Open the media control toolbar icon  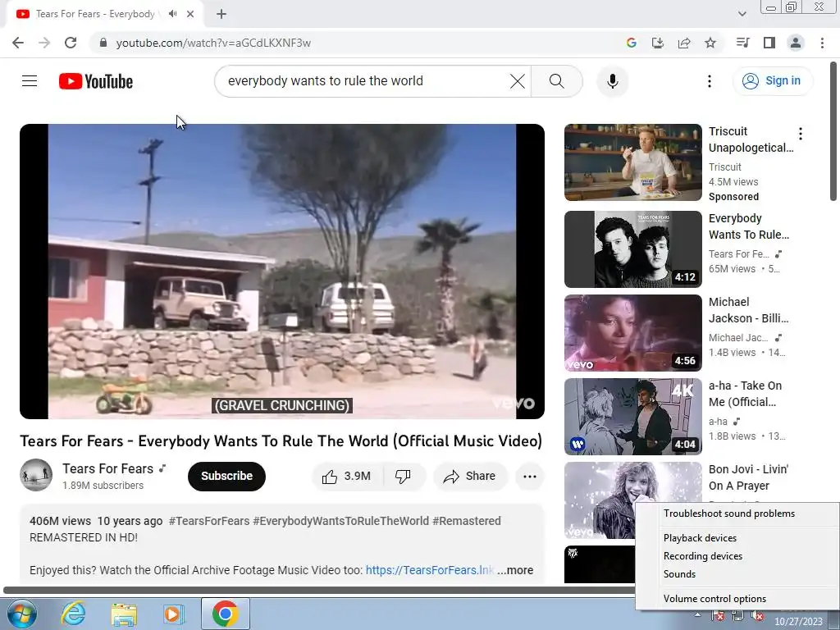[742, 43]
